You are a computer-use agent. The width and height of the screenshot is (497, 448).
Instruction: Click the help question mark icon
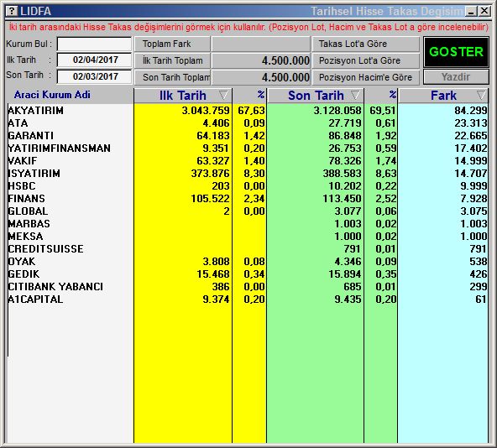pos(12,12)
